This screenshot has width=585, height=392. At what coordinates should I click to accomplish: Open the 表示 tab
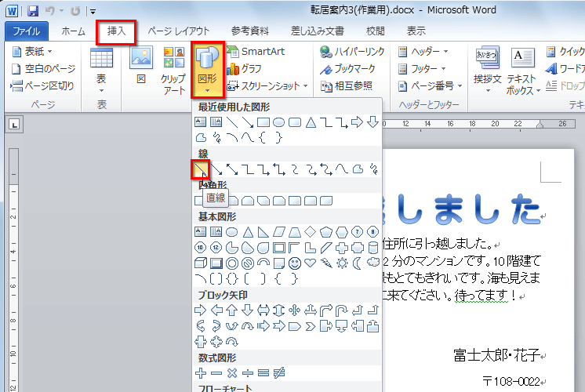(416, 31)
